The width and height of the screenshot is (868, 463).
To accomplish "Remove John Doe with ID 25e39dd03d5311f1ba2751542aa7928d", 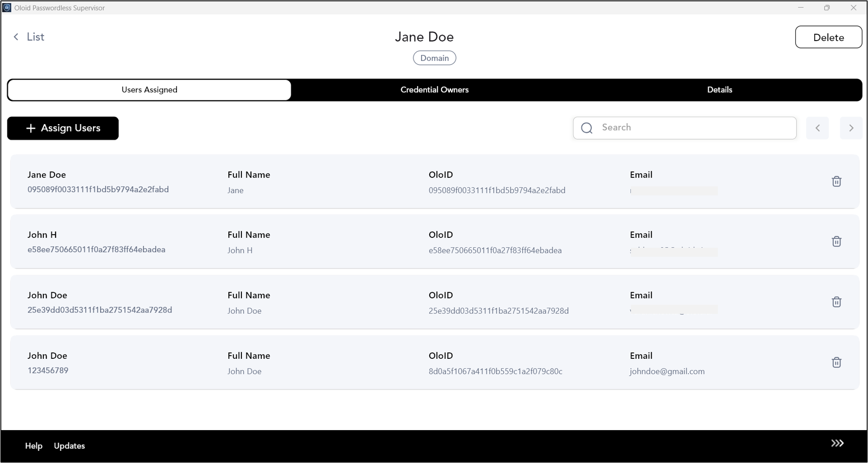I will pos(836,302).
